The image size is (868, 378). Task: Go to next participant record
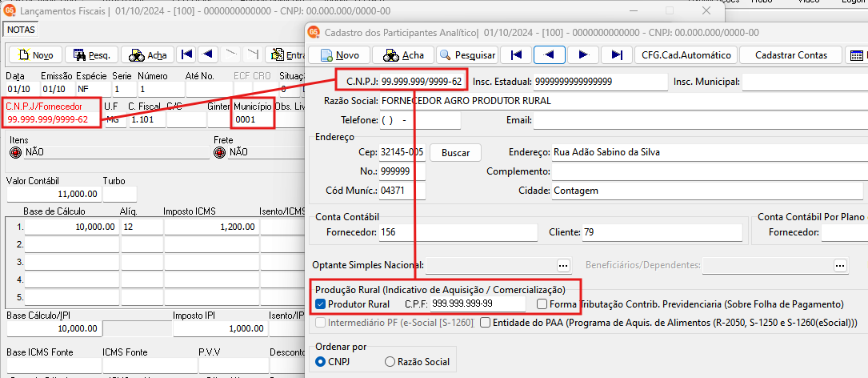click(x=583, y=55)
